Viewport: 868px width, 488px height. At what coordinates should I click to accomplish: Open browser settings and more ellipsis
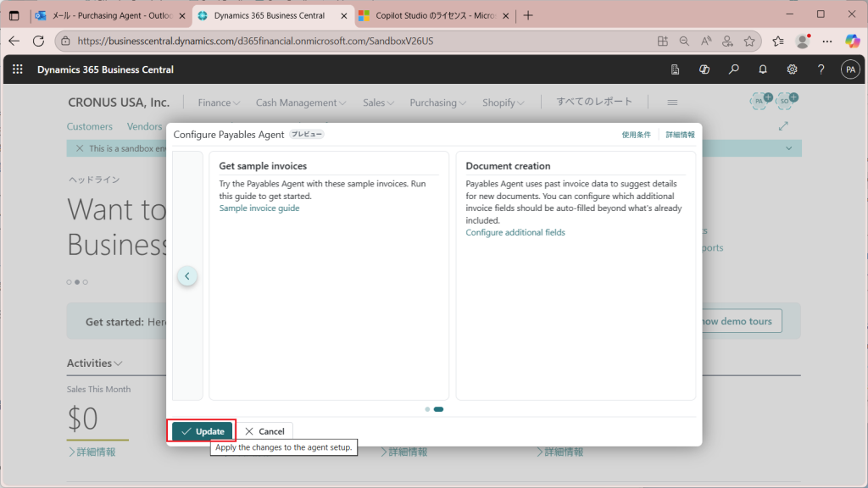pos(827,41)
